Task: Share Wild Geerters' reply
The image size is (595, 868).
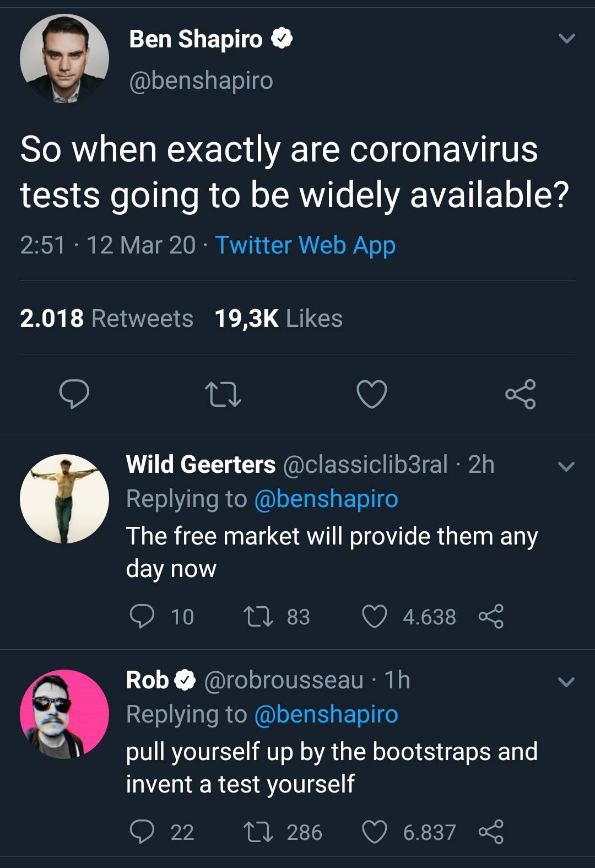Action: (491, 616)
